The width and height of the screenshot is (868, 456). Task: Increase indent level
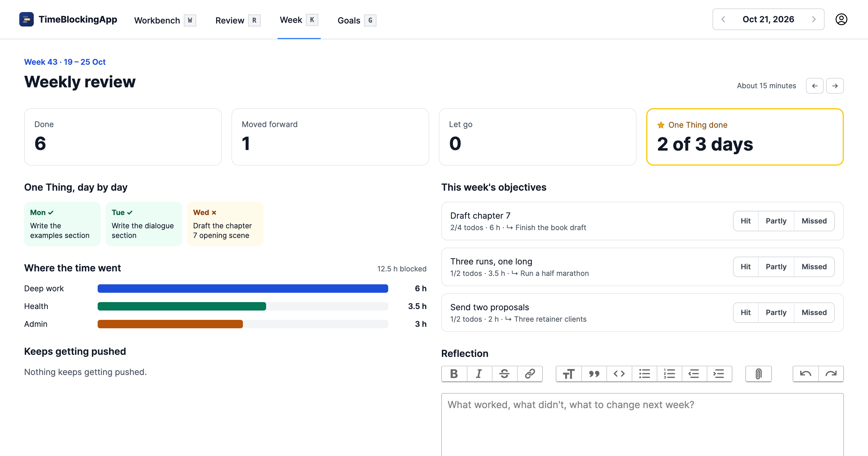719,374
